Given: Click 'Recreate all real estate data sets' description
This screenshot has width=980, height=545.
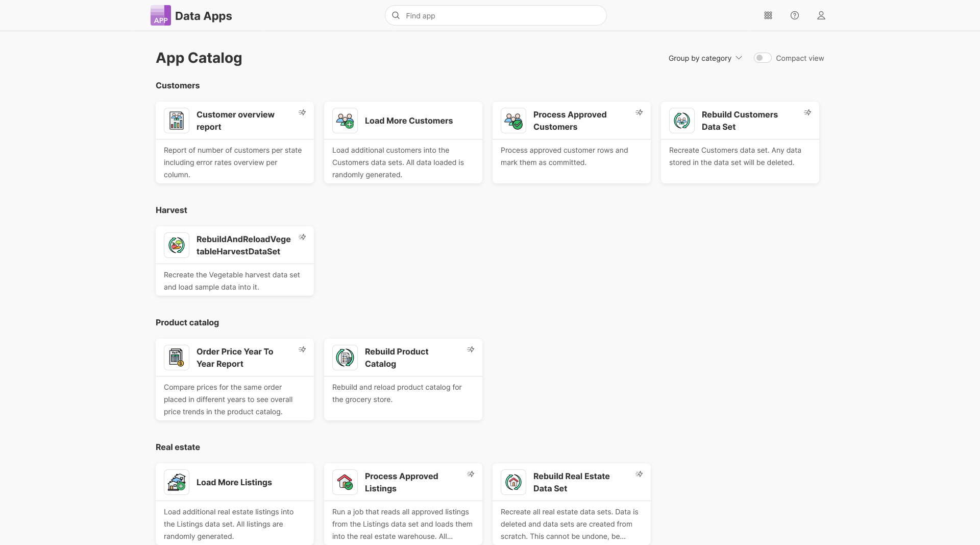Looking at the screenshot, I should point(570,524).
